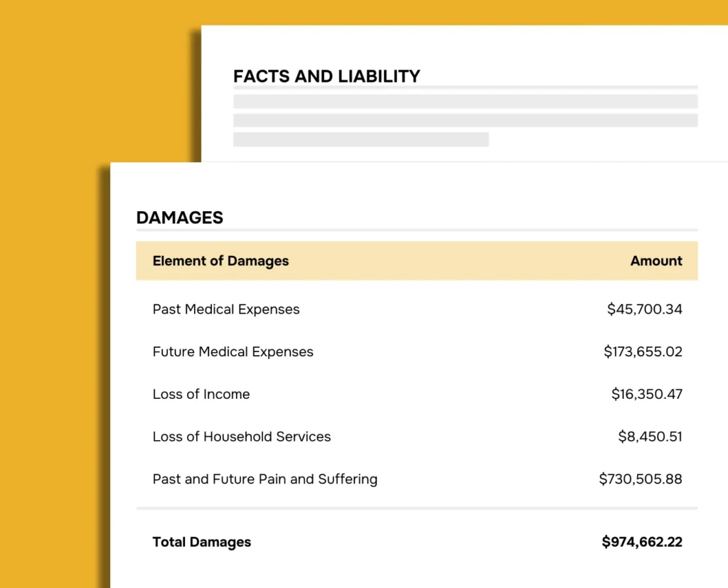
Task: Select the $8,450.51 amount
Action: click(650, 437)
